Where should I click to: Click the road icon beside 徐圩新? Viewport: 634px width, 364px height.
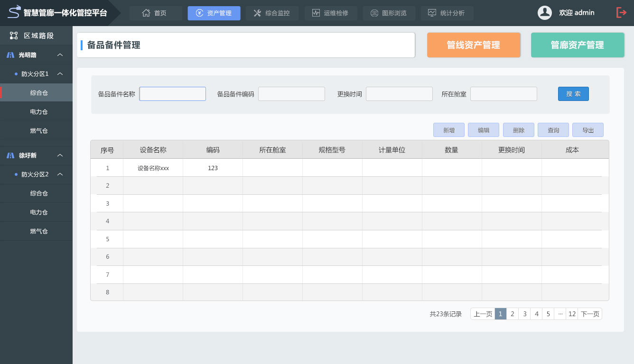point(10,155)
